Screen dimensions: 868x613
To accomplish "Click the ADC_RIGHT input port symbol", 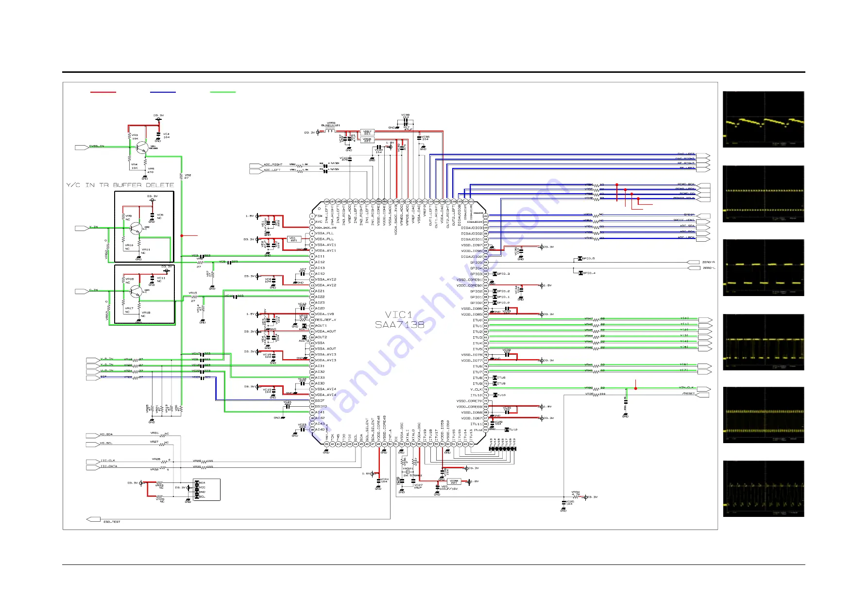I will [x=255, y=166].
